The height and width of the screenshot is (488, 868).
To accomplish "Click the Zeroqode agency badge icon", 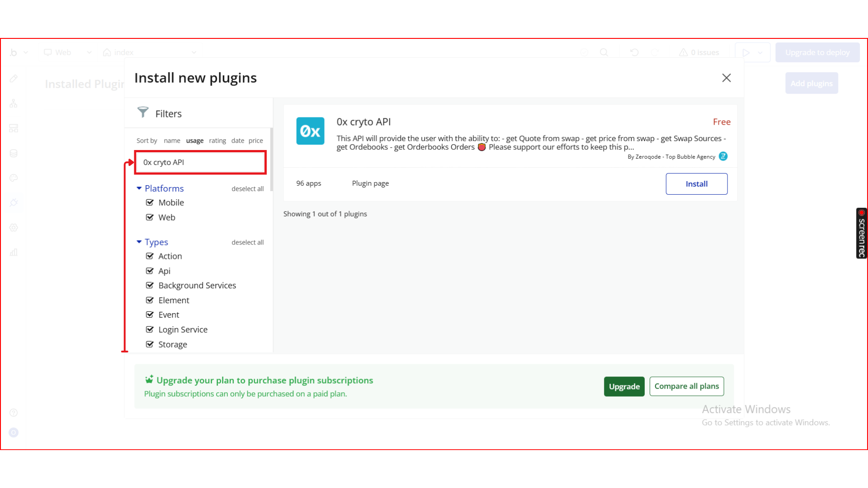I will (723, 156).
